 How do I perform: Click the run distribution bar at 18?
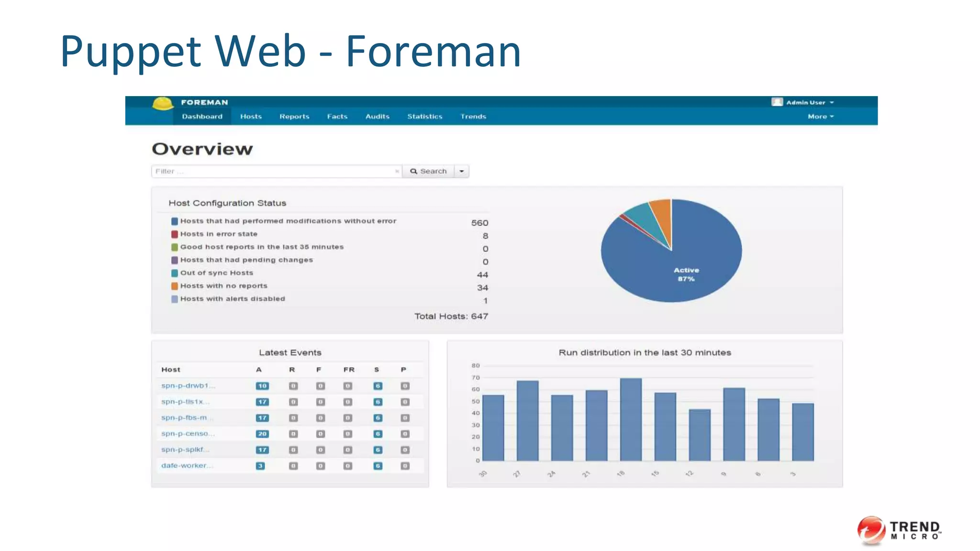(x=631, y=420)
